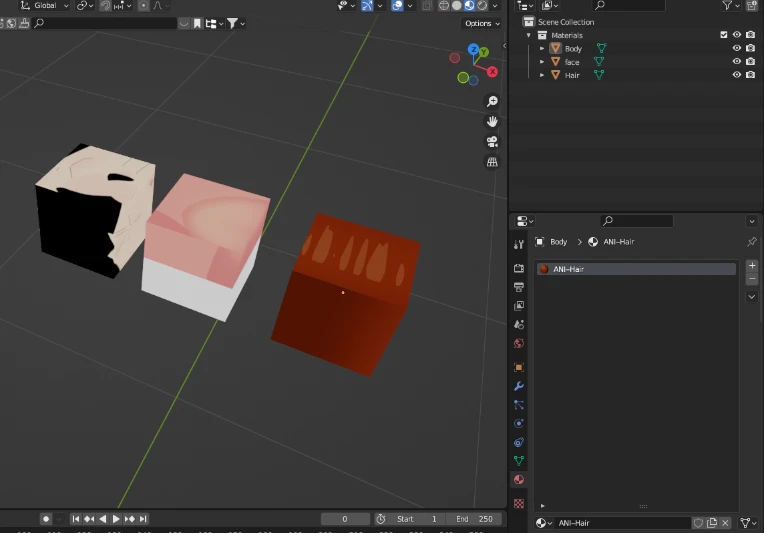764x533 pixels.
Task: Select ANI-Hair material slot
Action: (x=636, y=269)
